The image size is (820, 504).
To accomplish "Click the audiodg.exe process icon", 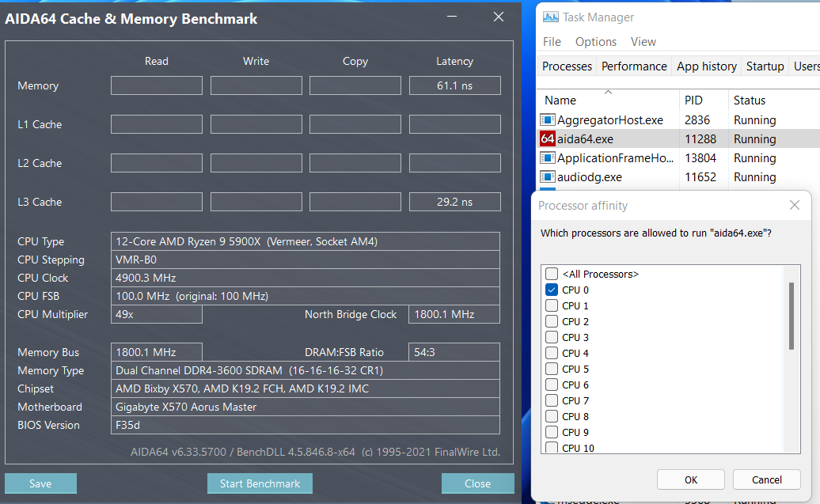I will 548,176.
